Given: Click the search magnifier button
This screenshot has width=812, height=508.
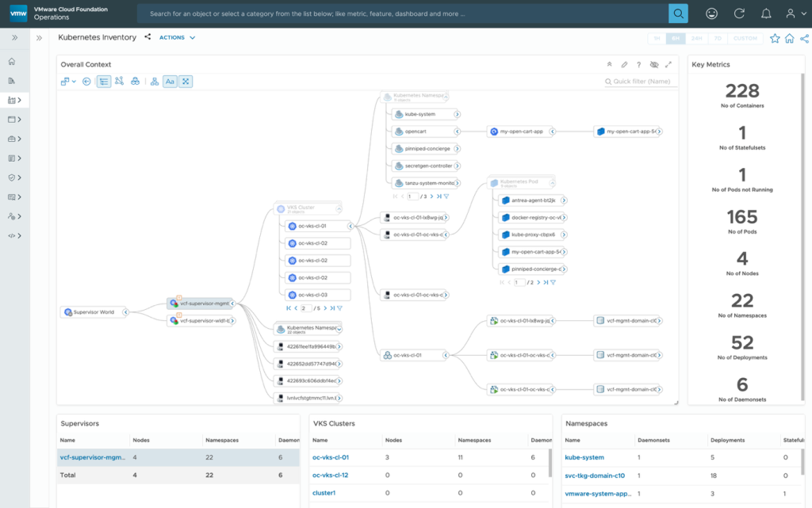Looking at the screenshot, I should click(x=678, y=13).
